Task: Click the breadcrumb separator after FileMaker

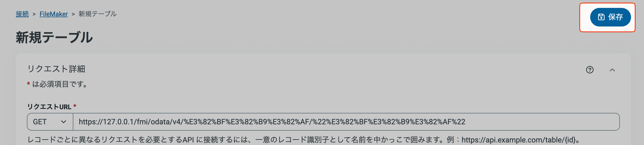Action: point(73,14)
